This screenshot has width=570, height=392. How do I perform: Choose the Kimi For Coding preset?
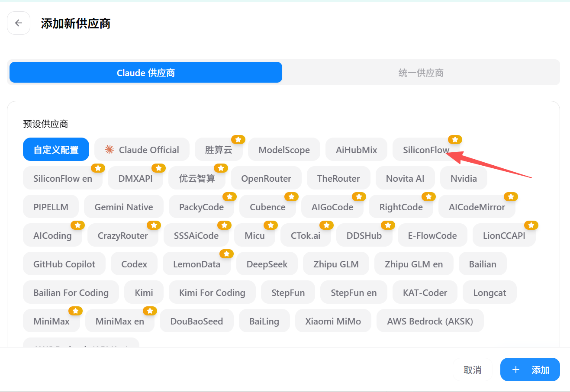tap(212, 292)
